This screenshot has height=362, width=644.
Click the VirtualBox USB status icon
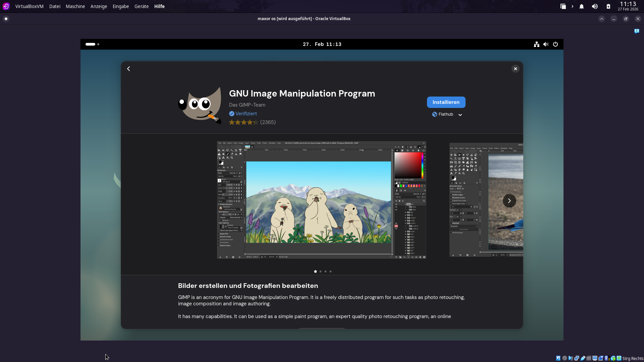[x=583, y=358]
